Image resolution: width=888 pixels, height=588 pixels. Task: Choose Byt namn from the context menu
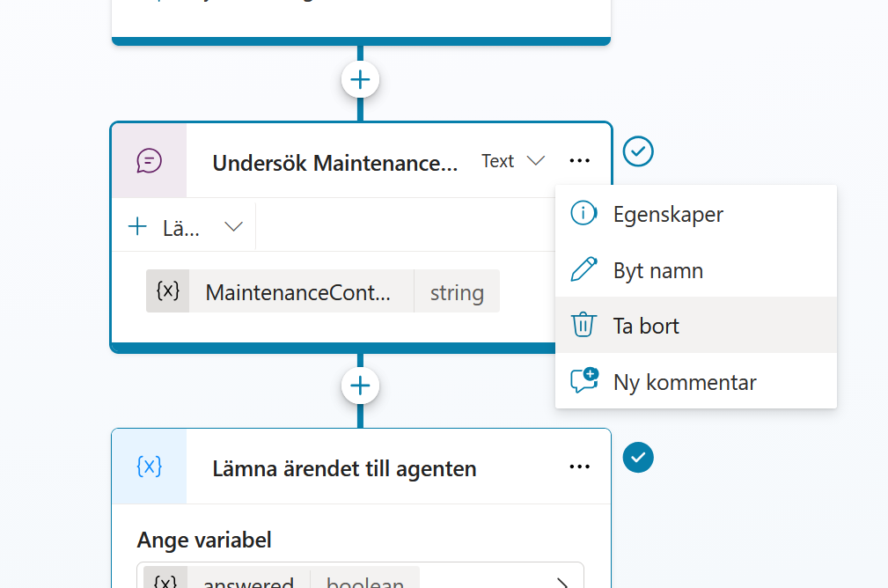[x=696, y=270]
